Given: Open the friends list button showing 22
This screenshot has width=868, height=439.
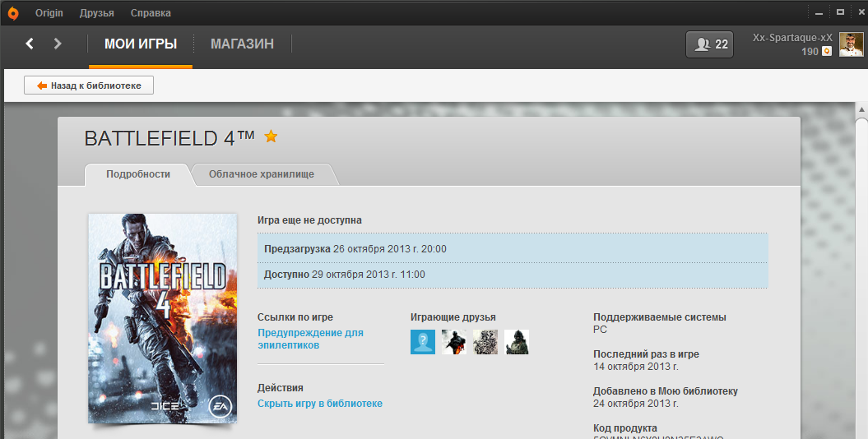Looking at the screenshot, I should [710, 44].
